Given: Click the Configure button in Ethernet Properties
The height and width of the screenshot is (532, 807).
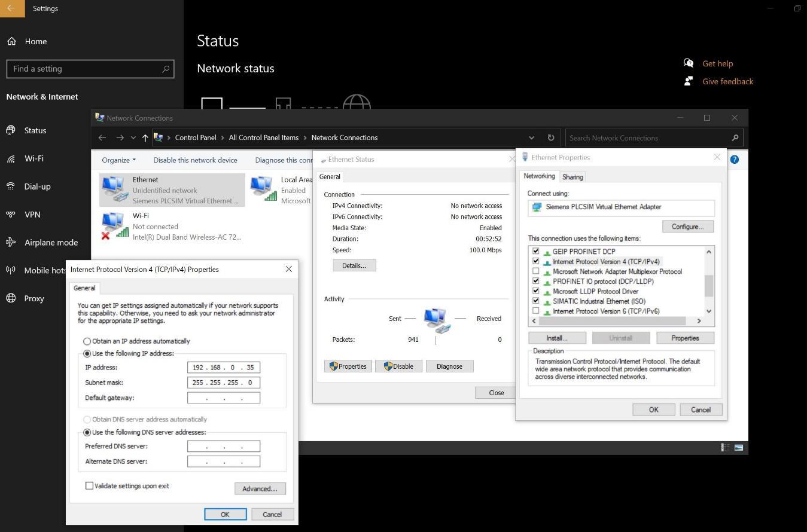Looking at the screenshot, I should coord(687,226).
